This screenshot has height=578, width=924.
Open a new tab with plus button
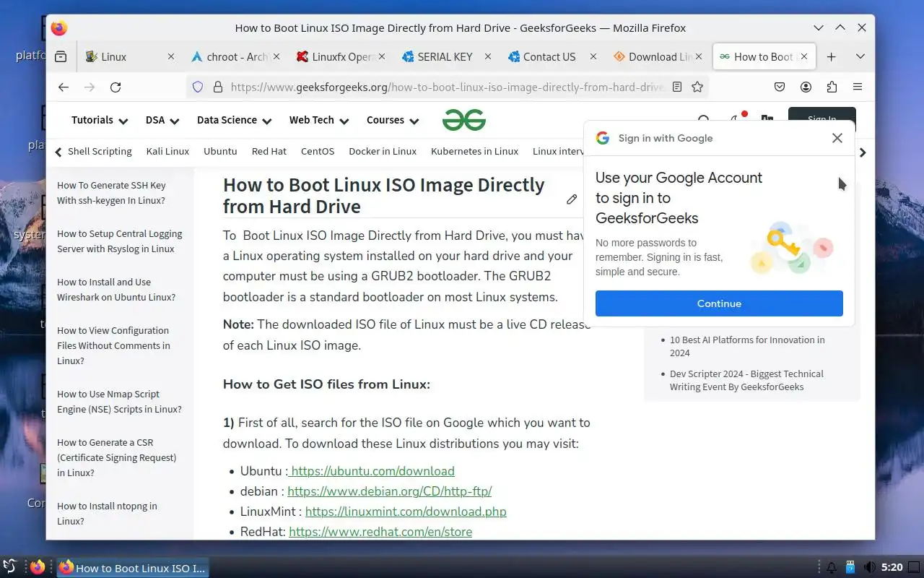tap(831, 56)
